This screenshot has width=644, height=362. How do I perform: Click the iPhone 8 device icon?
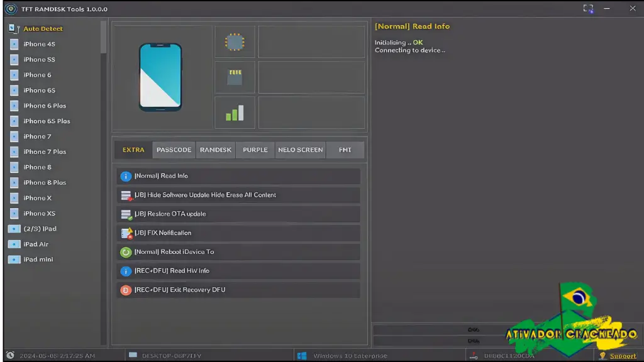(x=14, y=167)
